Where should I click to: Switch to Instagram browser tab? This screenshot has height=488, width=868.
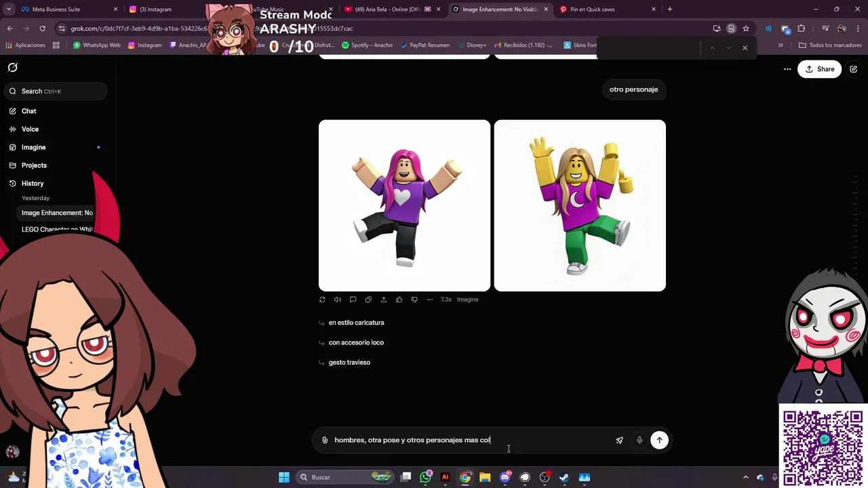click(x=163, y=9)
